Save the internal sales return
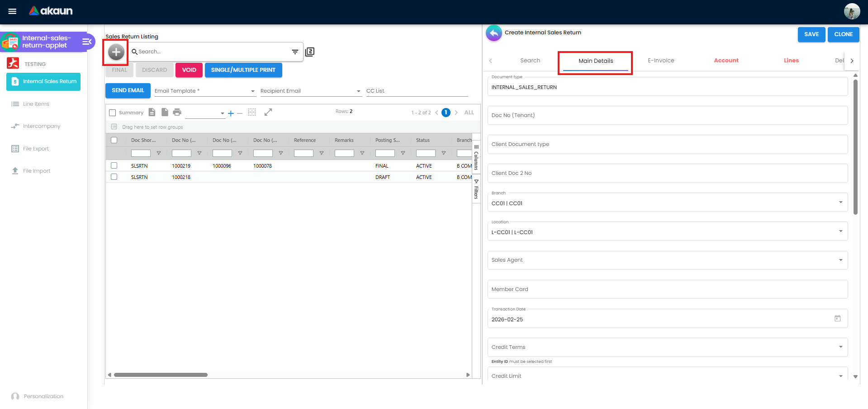This screenshot has height=409, width=868. [x=811, y=34]
